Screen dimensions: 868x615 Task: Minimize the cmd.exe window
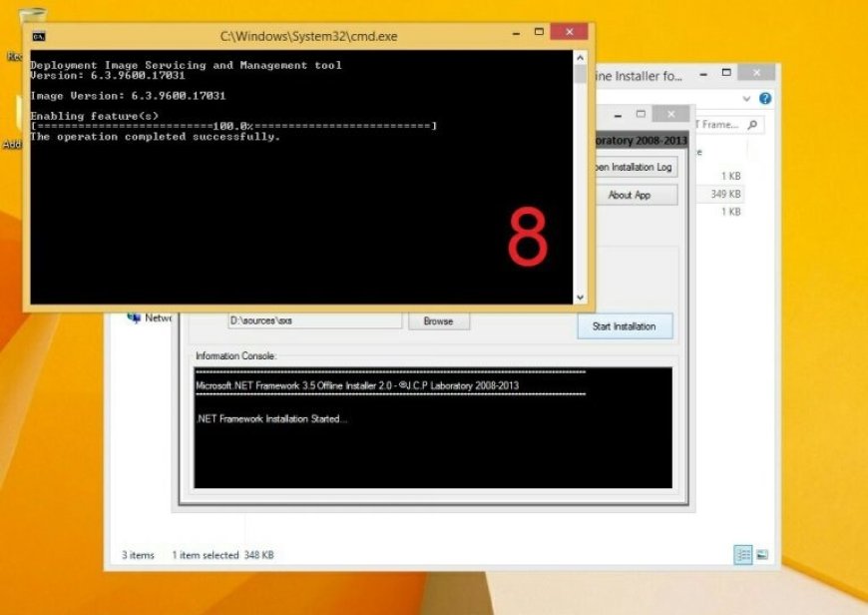pos(516,33)
